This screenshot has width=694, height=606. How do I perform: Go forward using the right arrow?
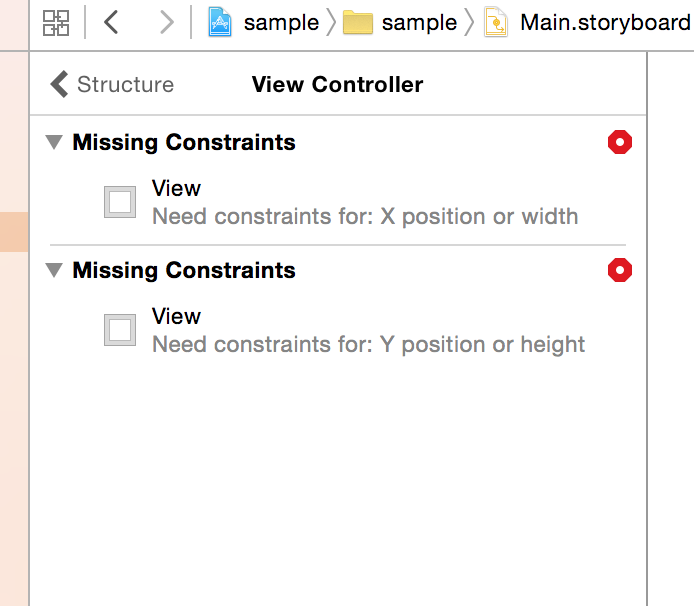click(166, 22)
